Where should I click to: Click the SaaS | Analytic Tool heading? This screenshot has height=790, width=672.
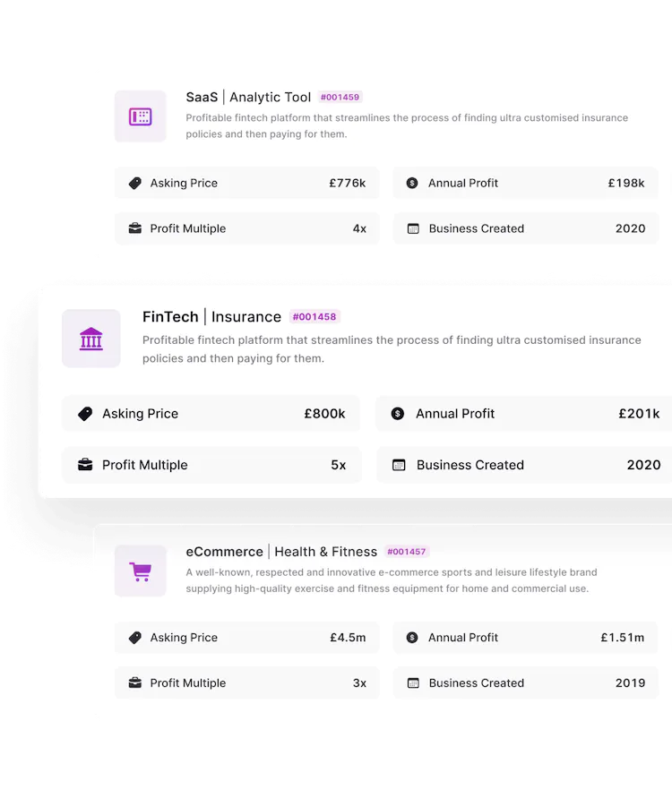coord(248,97)
